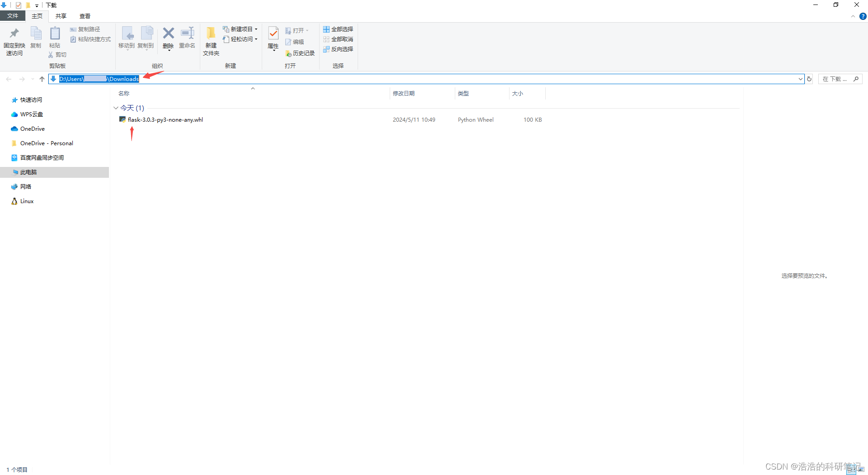This screenshot has height=475, width=868.
Task: Click 粘贴快捷方式 paste shortcut
Action: (90, 39)
